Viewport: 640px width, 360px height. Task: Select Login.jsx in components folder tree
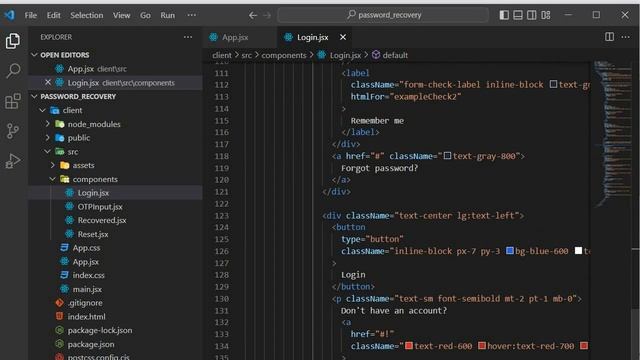tap(115, 193)
